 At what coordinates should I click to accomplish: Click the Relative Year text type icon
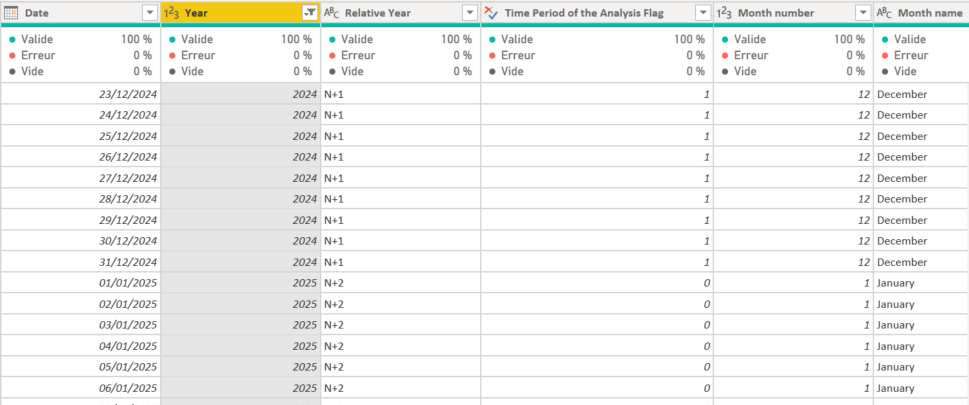coord(331,12)
